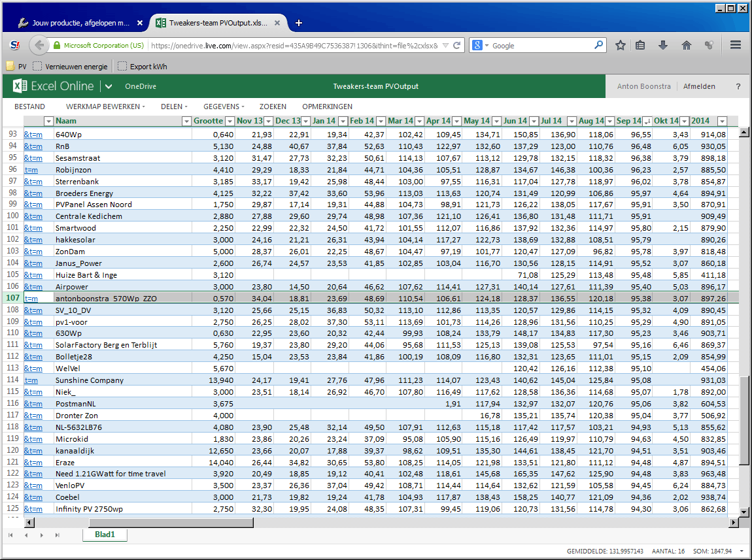Go back using the browser back arrow
Image resolution: width=752 pixels, height=560 pixels.
click(x=39, y=46)
